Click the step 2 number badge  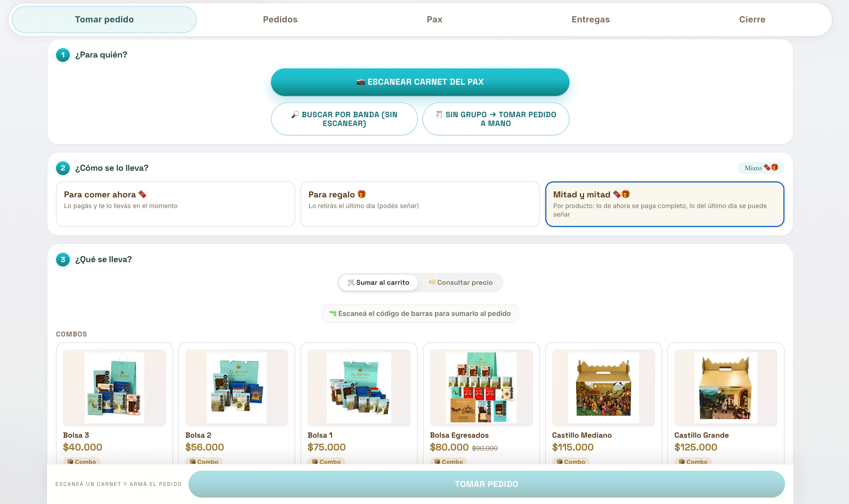point(63,168)
